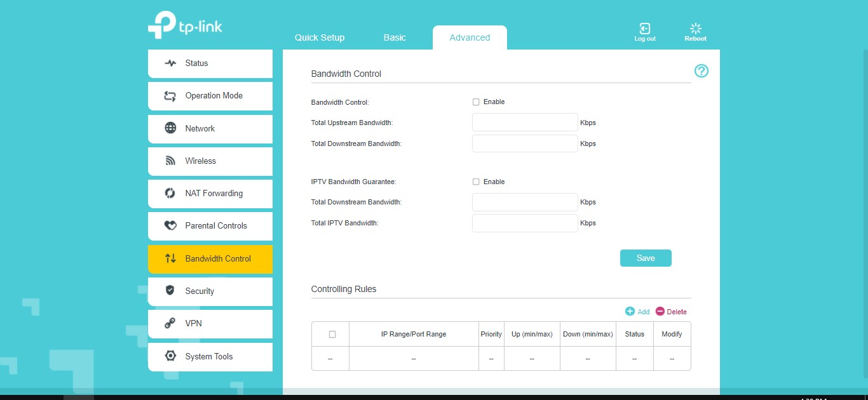This screenshot has height=400, width=868.
Task: Switch to the Basic tab
Action: point(395,37)
